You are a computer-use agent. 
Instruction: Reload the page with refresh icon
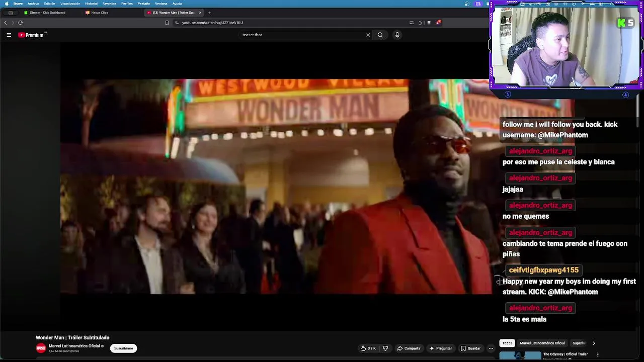click(20, 23)
